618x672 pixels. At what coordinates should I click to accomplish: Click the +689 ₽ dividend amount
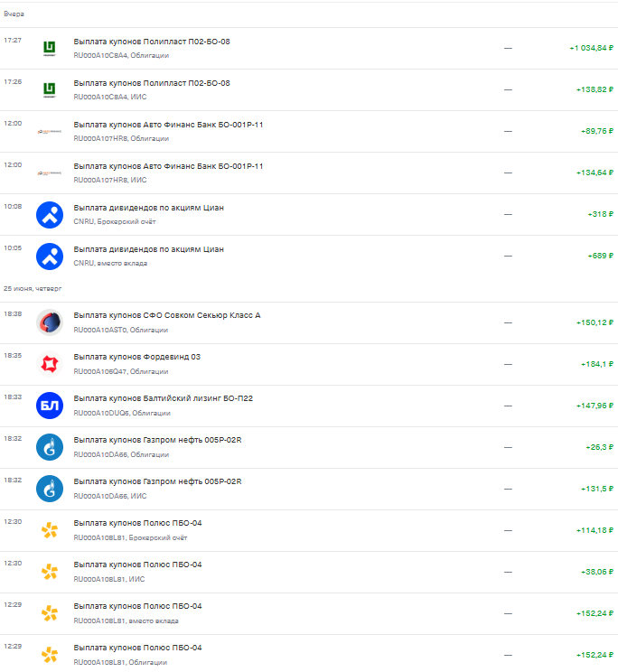(x=601, y=256)
